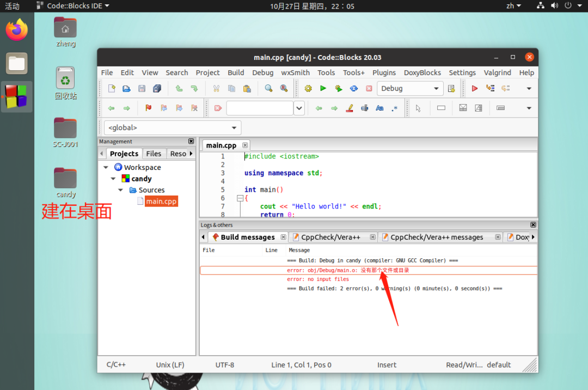Undo the last edit via toolbar

[179, 88]
